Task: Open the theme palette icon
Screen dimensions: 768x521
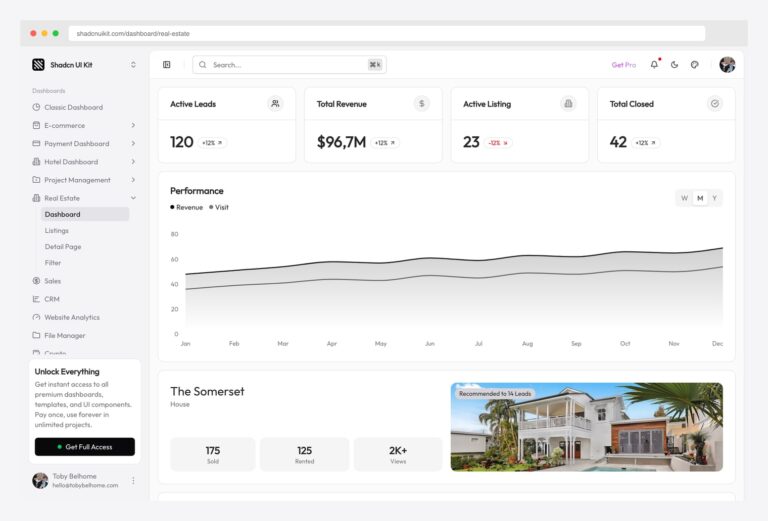Action: pyautogui.click(x=695, y=65)
